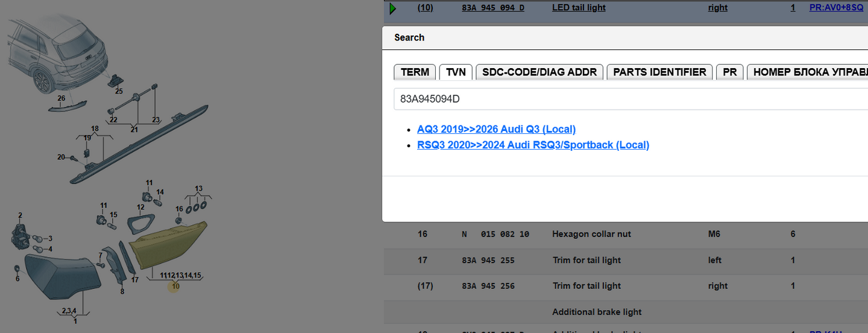Select callout 7 in the diagram
Viewport: 868px width, 333px height.
tap(101, 256)
